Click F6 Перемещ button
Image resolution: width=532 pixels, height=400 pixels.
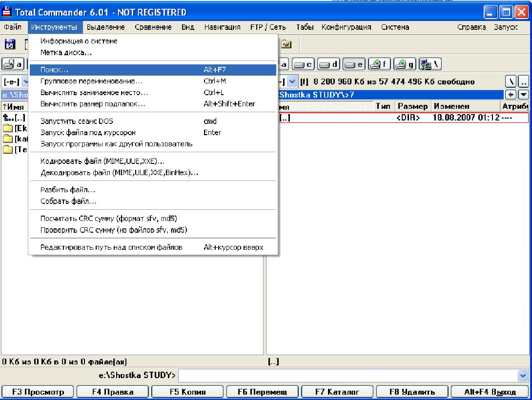[x=262, y=392]
